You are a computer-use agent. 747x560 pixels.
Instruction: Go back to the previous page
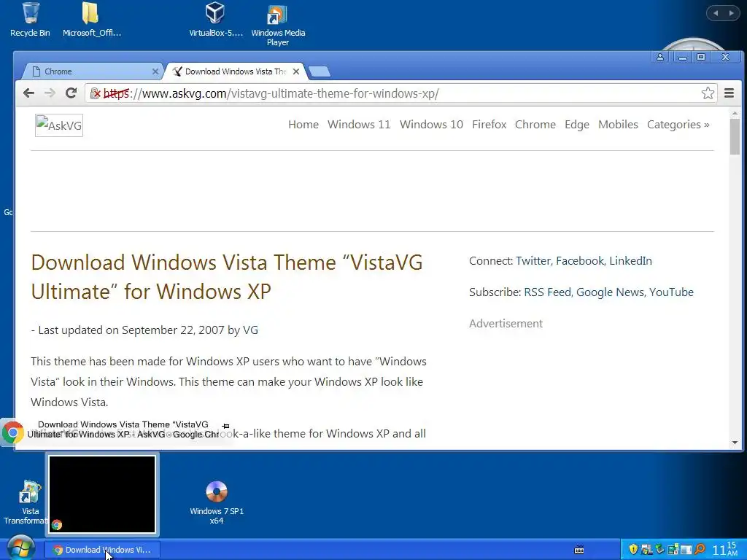(28, 93)
